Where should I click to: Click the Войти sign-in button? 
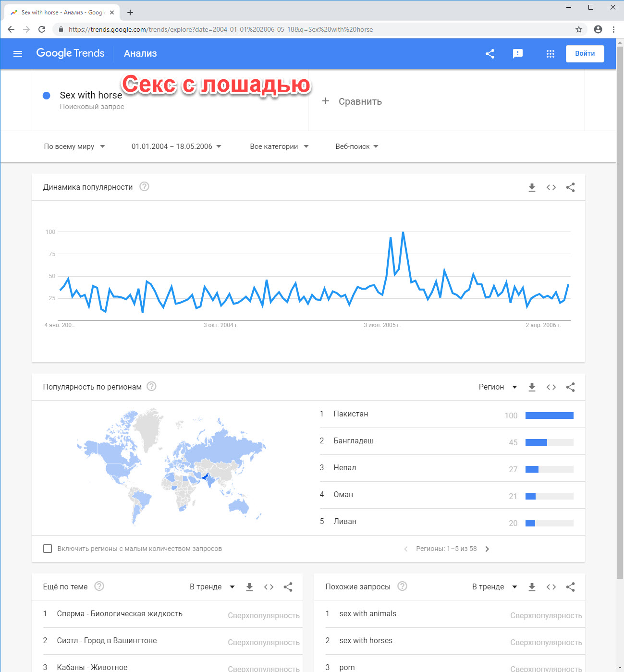click(x=585, y=54)
